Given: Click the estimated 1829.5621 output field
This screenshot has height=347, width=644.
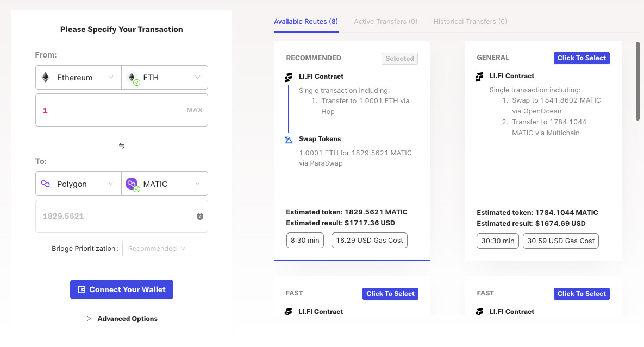Looking at the screenshot, I should click(x=122, y=216).
